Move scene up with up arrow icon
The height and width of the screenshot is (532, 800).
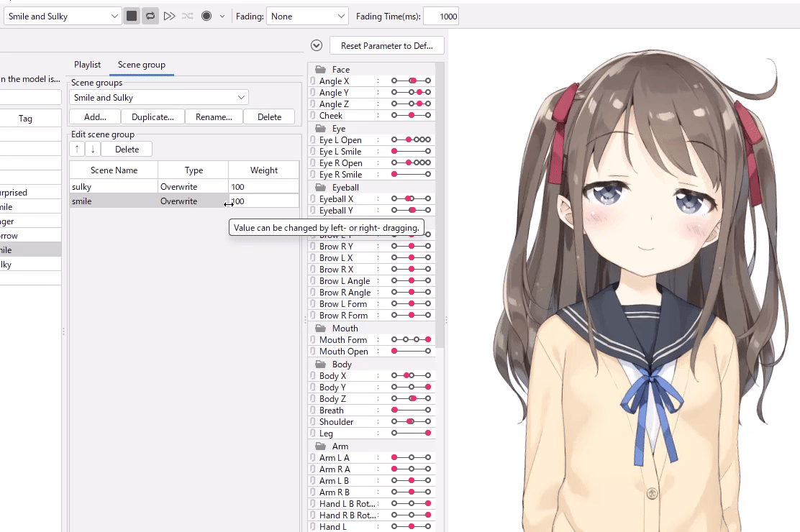[x=77, y=149]
